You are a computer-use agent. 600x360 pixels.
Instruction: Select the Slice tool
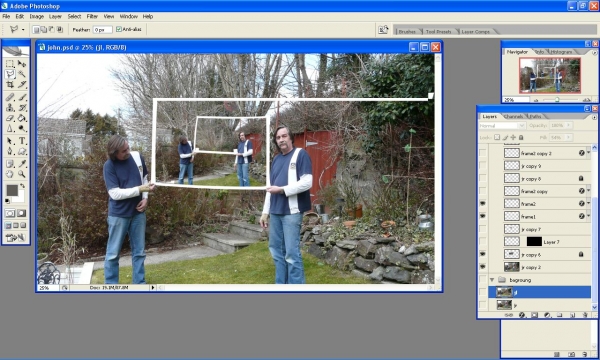[x=22, y=85]
